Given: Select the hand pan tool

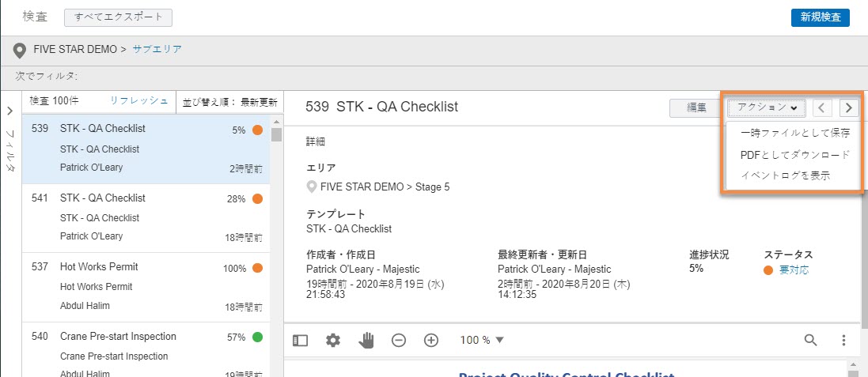Looking at the screenshot, I should click(x=366, y=340).
